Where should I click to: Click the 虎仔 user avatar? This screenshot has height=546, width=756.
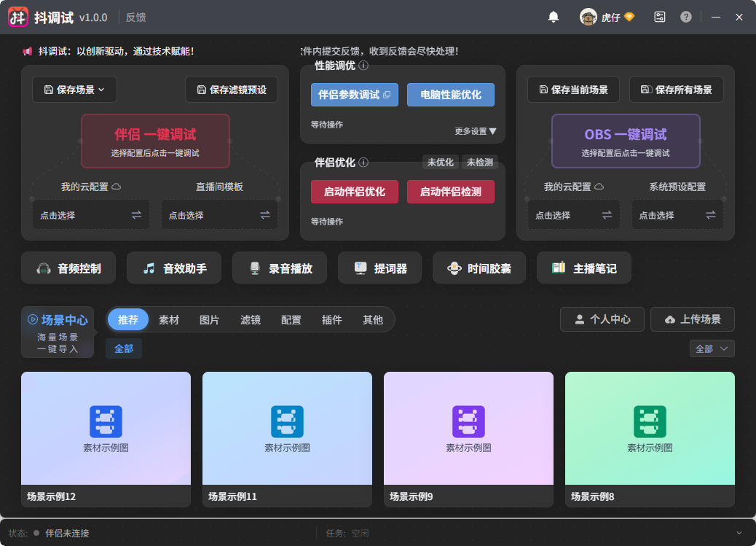tap(588, 17)
